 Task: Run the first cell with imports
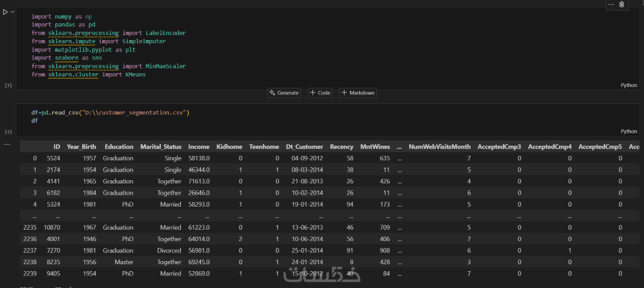(5, 12)
